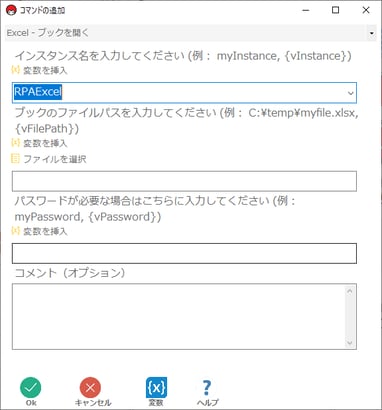Click the green Ok checkmark icon
Viewport: 382px width, 410px height.
click(x=31, y=387)
